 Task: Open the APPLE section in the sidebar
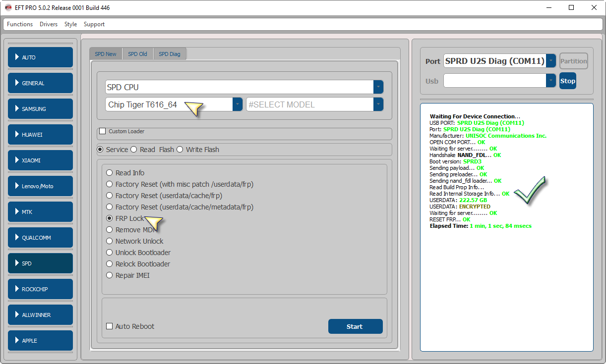point(40,341)
